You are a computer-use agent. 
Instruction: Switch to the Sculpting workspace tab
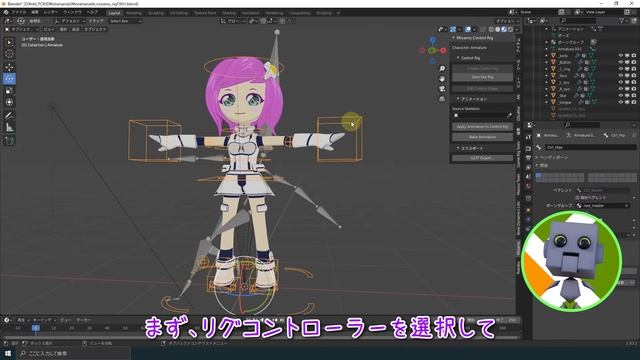(x=156, y=13)
